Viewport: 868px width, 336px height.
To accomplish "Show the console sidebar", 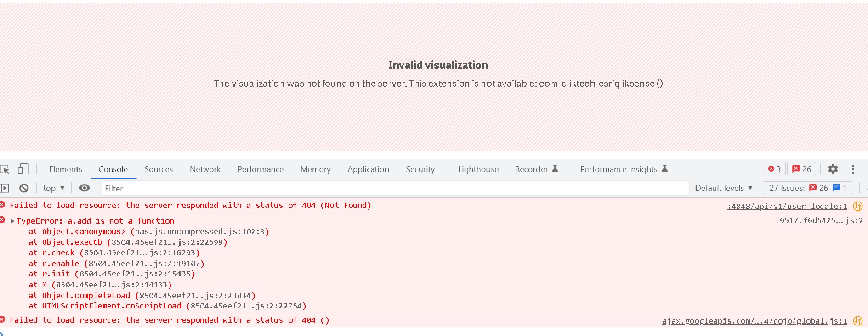I will [5, 188].
